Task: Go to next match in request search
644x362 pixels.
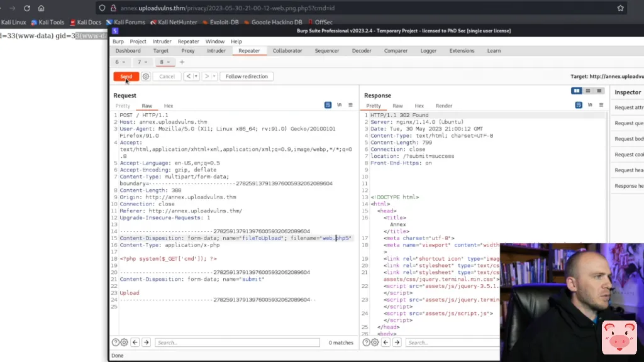Action: pos(146,343)
